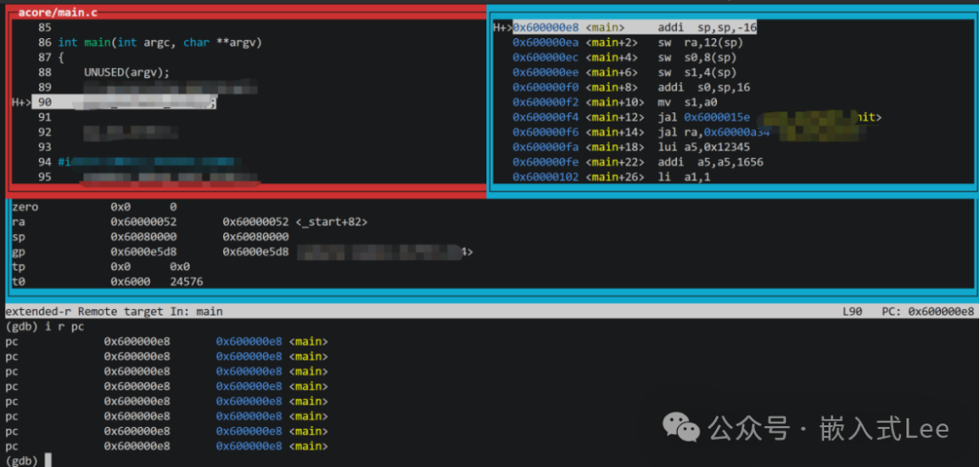The image size is (980, 467).
Task: Select instruction 'addi sp,sp,-16' in assembly pane
Action: (x=708, y=27)
